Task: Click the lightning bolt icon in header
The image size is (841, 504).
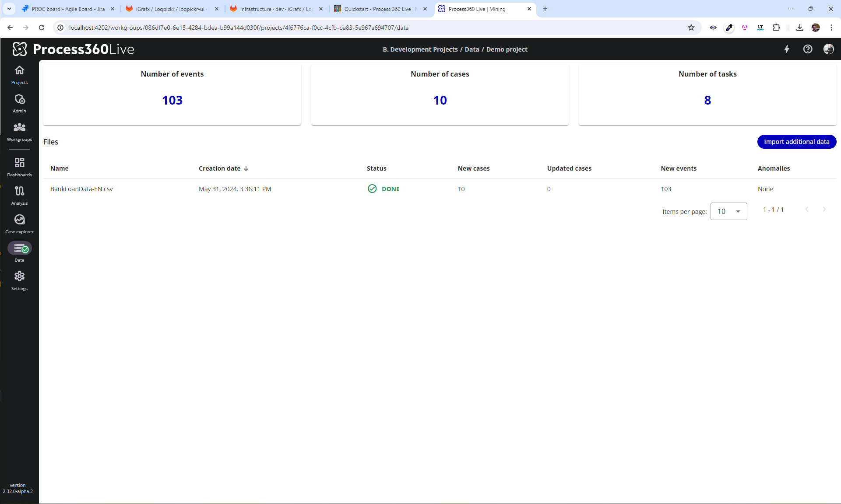Action: 787,49
